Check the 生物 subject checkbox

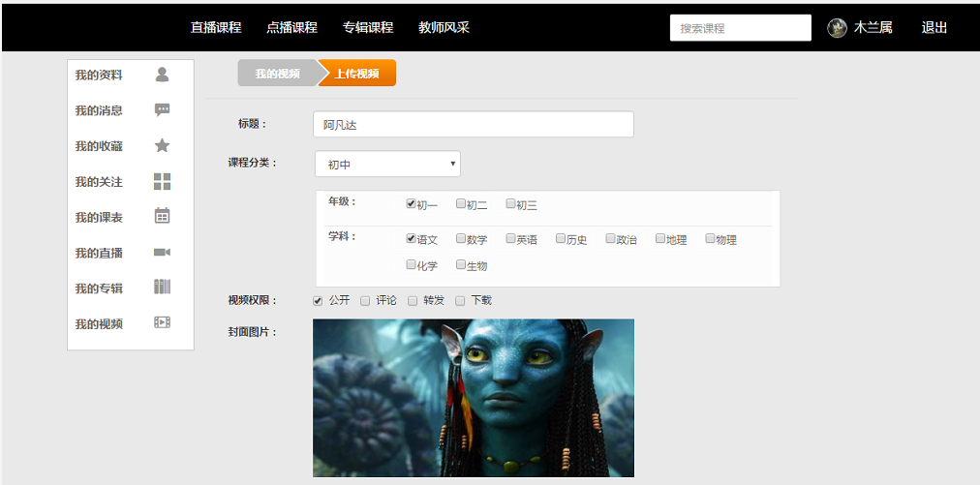[x=461, y=264]
